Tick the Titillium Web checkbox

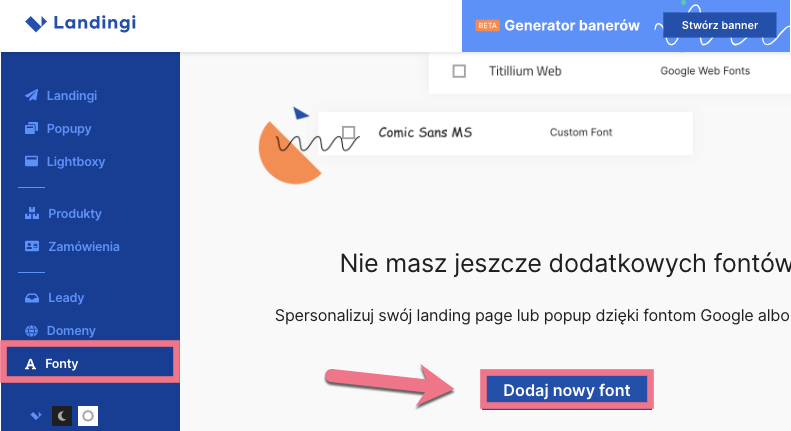459,71
